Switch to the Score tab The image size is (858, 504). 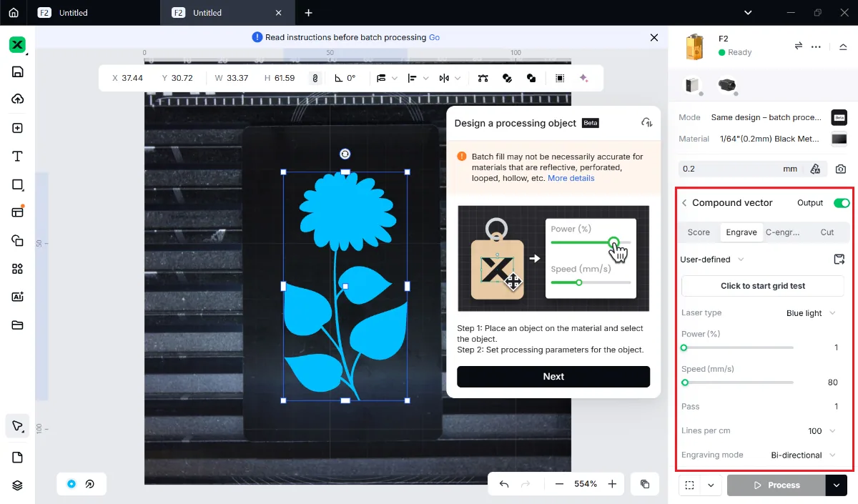699,232
